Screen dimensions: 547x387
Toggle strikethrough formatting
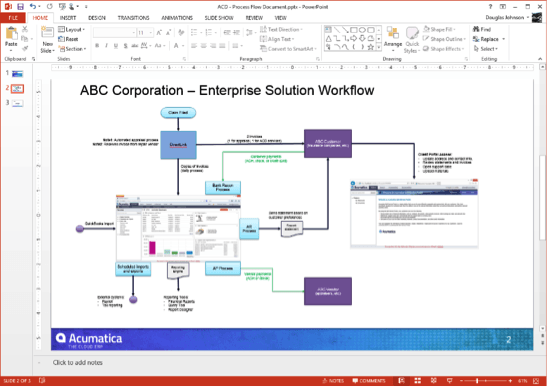tap(135, 46)
